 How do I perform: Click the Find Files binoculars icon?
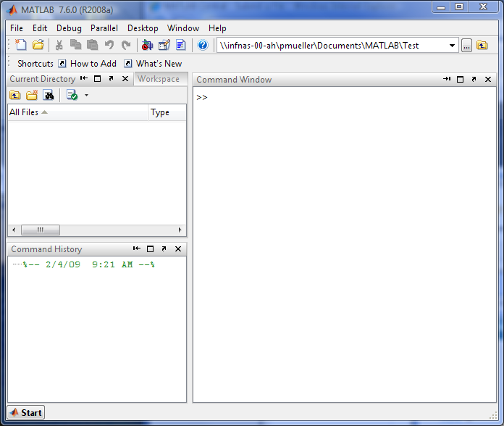tap(49, 95)
